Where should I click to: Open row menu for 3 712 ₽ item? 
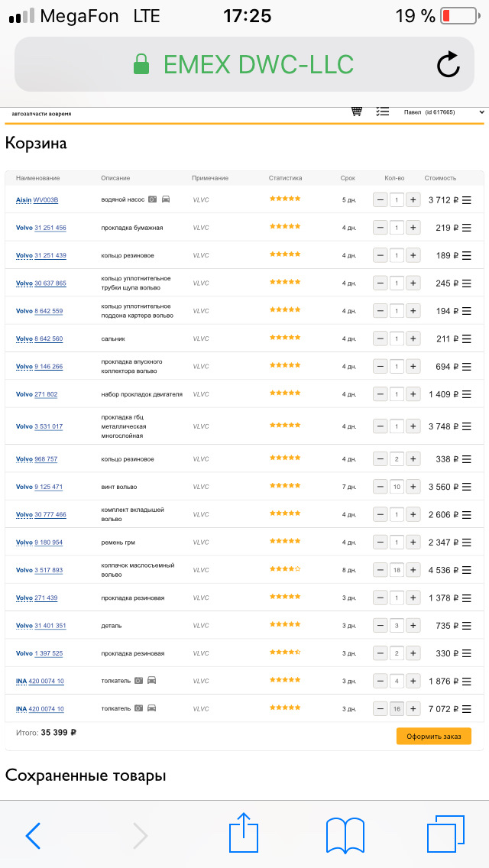[467, 200]
